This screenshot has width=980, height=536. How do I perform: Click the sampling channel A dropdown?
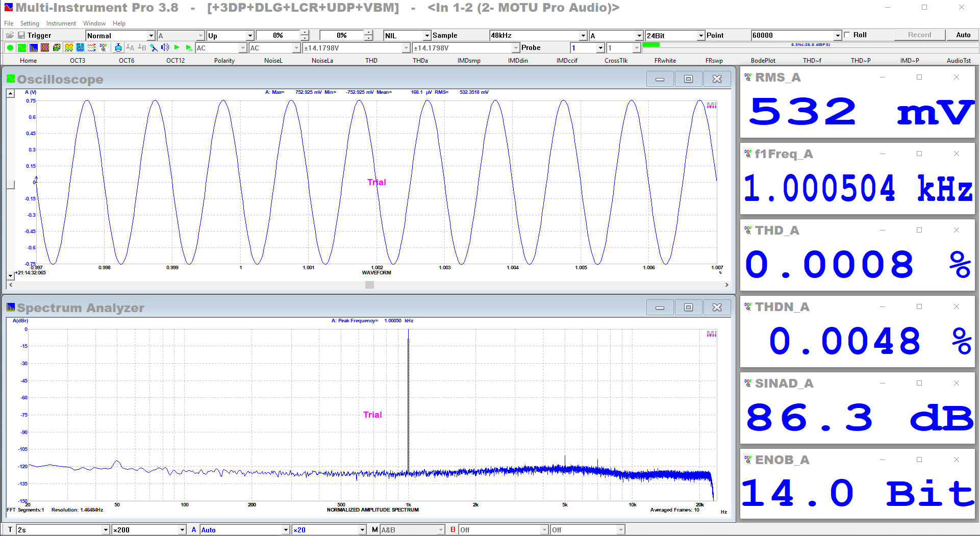(x=616, y=36)
